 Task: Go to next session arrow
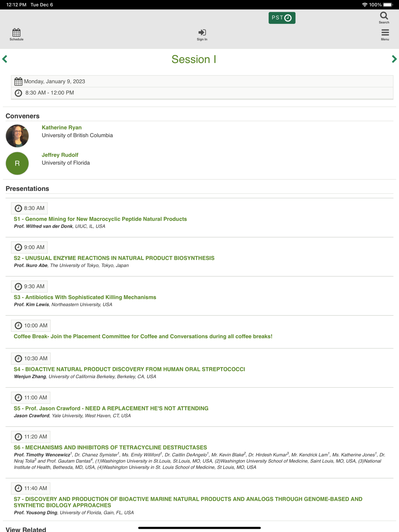click(394, 59)
